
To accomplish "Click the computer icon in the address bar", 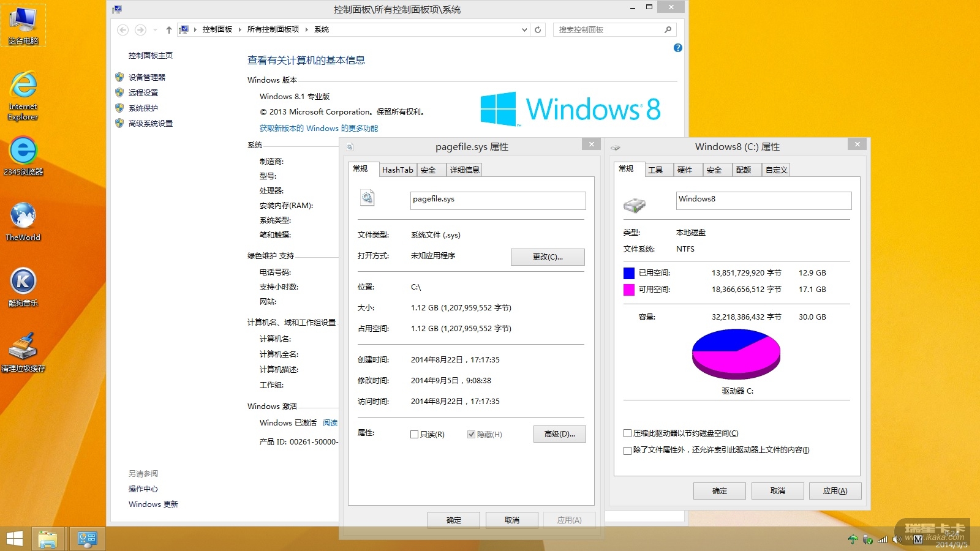I will tap(184, 29).
